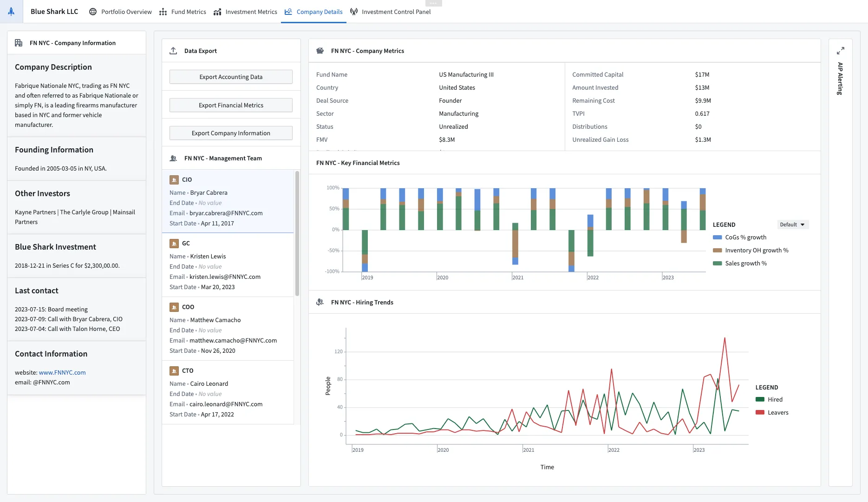Screen dimensions: 868x502
Task: Click the Sales growth % green swatch
Action: click(x=717, y=263)
